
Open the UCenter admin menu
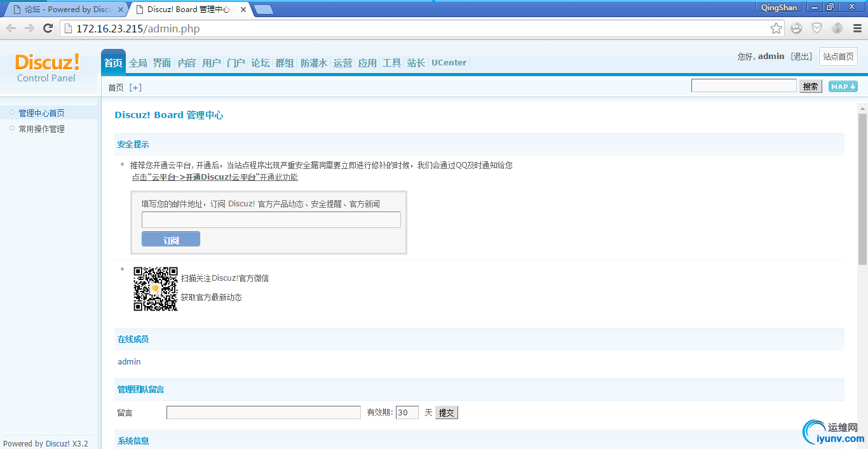(449, 63)
